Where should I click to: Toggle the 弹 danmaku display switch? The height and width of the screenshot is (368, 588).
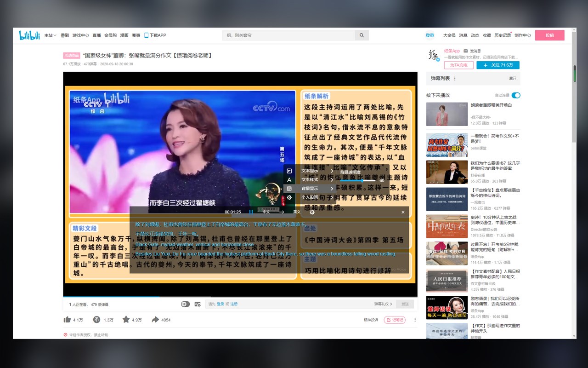(185, 304)
